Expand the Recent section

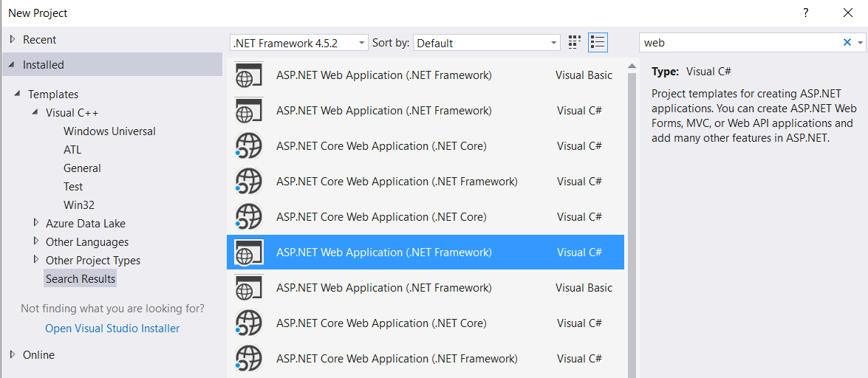click(x=13, y=40)
